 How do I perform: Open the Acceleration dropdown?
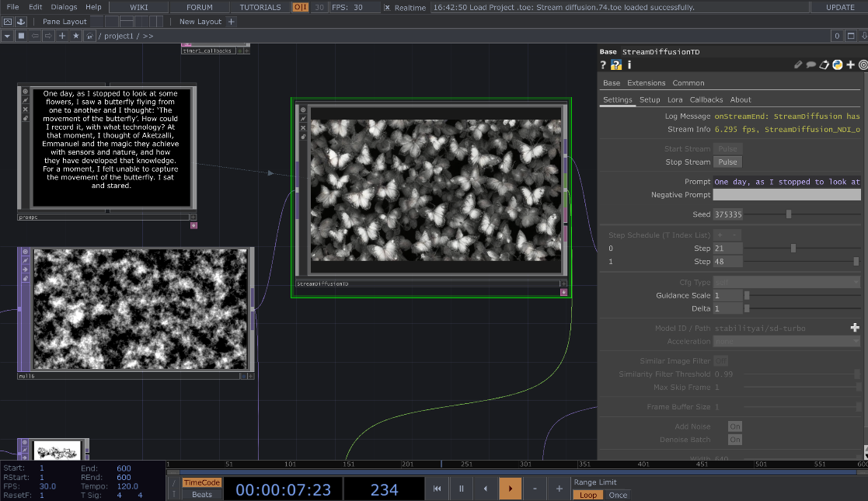pos(786,342)
